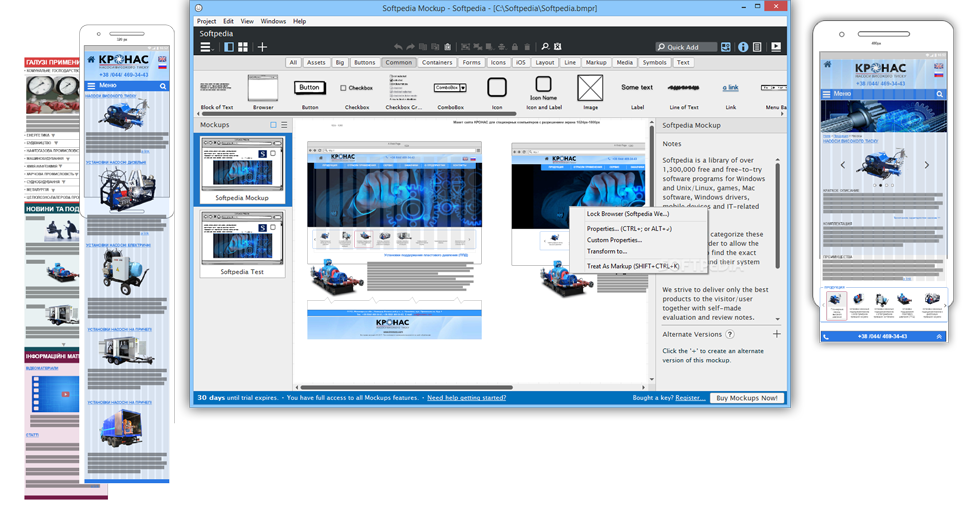Toggle the navigator panel view icon

(229, 47)
